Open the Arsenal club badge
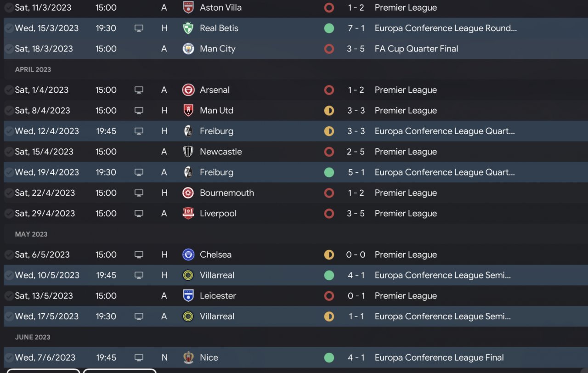This screenshot has width=588, height=373. 188,90
